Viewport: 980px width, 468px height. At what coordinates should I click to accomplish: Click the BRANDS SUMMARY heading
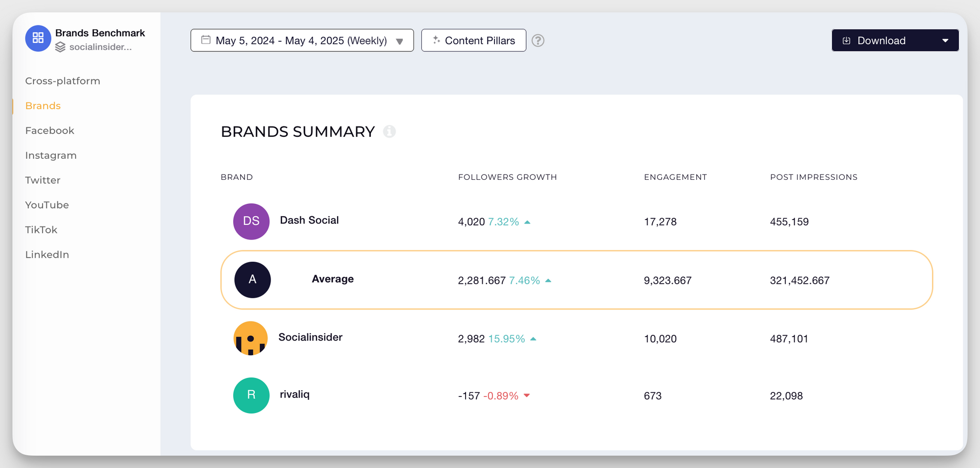click(298, 132)
